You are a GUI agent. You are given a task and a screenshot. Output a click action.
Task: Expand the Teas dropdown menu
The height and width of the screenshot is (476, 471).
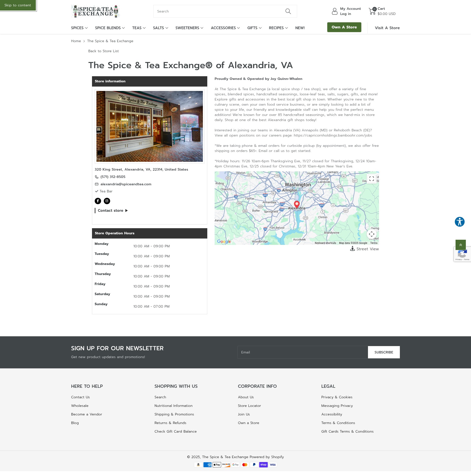[139, 28]
